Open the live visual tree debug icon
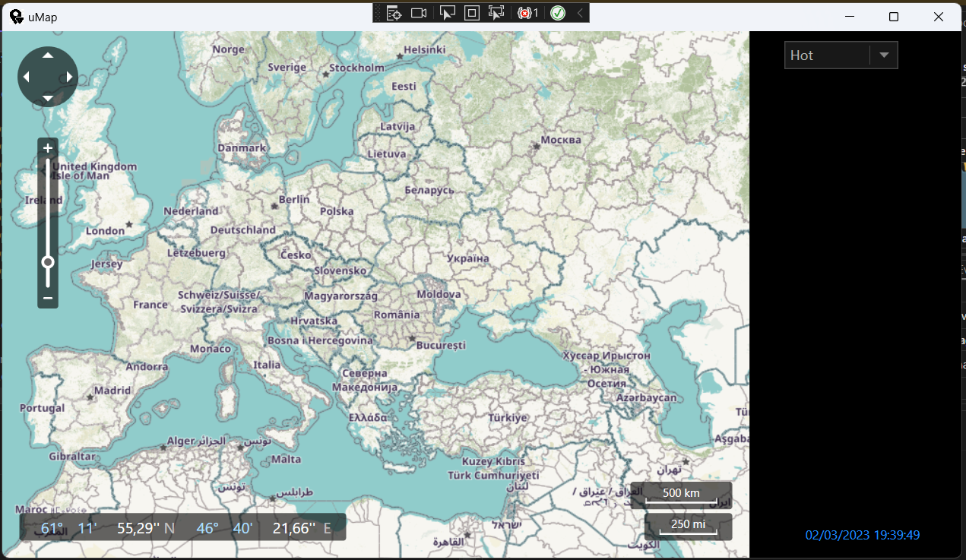The height and width of the screenshot is (560, 966). point(393,13)
